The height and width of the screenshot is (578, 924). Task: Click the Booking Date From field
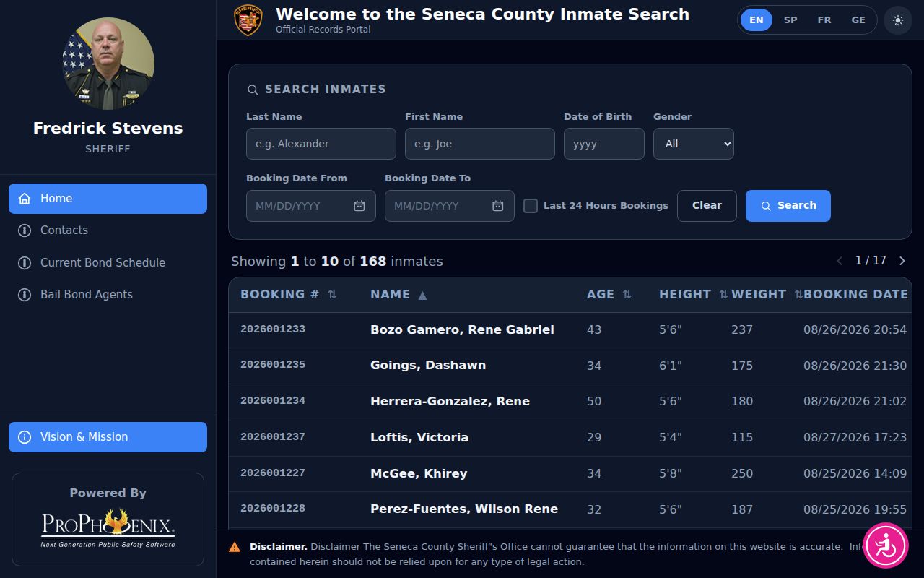[x=311, y=206]
